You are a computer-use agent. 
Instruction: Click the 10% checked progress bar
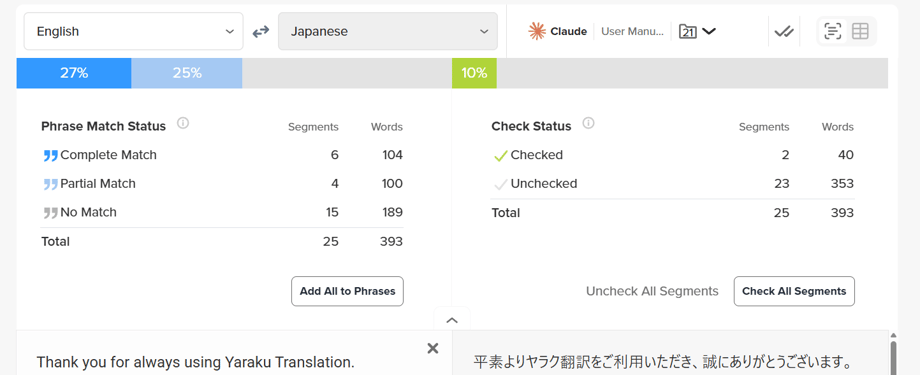point(474,73)
